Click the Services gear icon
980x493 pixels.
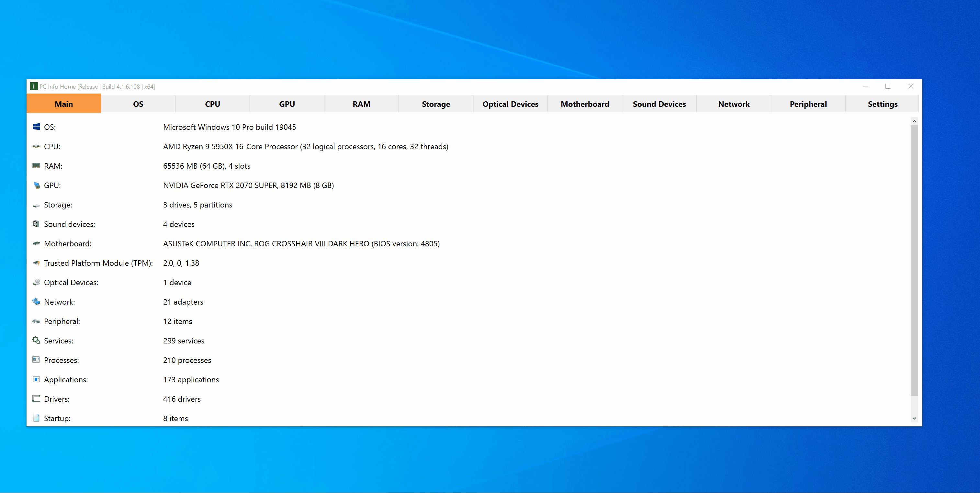[x=36, y=340]
